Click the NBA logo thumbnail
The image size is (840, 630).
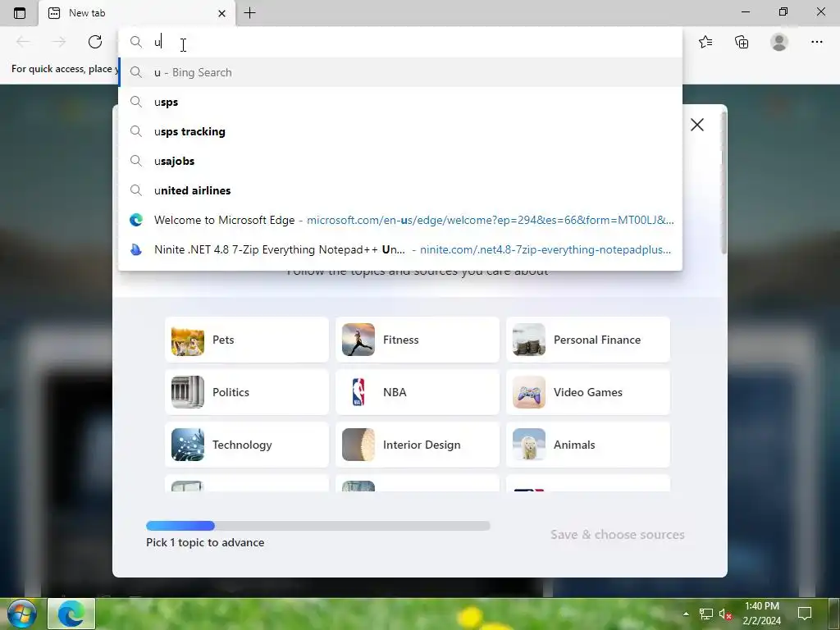[x=358, y=392]
